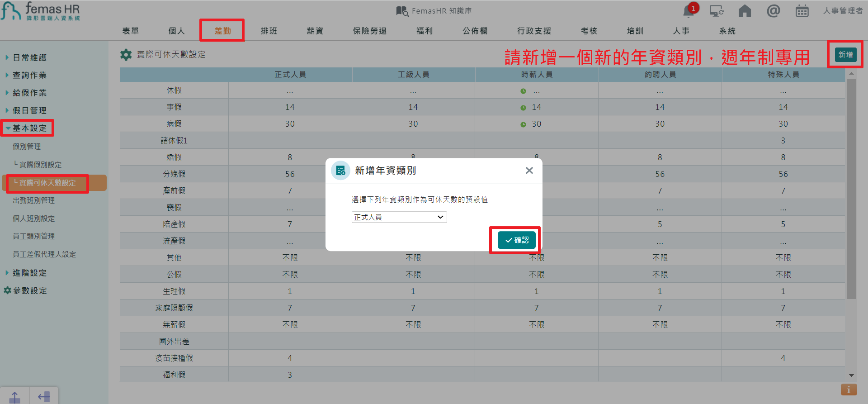868x404 pixels.
Task: Open the 保險勞退 menu tab
Action: 369,31
